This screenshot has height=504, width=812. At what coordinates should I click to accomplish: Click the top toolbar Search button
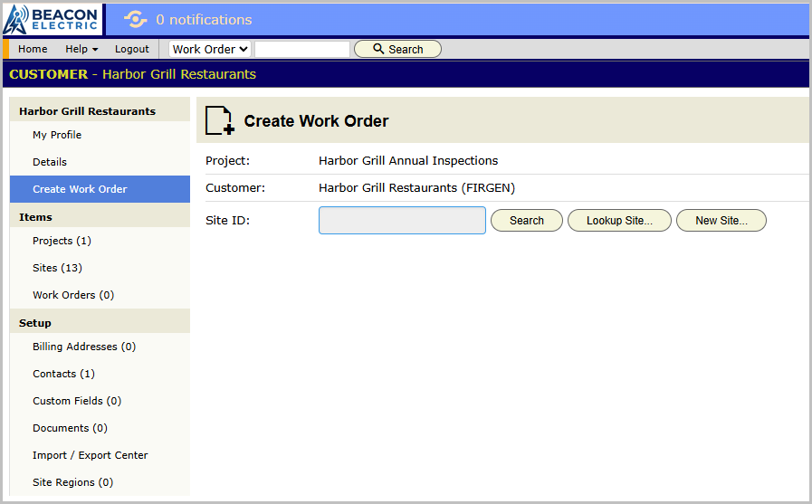397,49
